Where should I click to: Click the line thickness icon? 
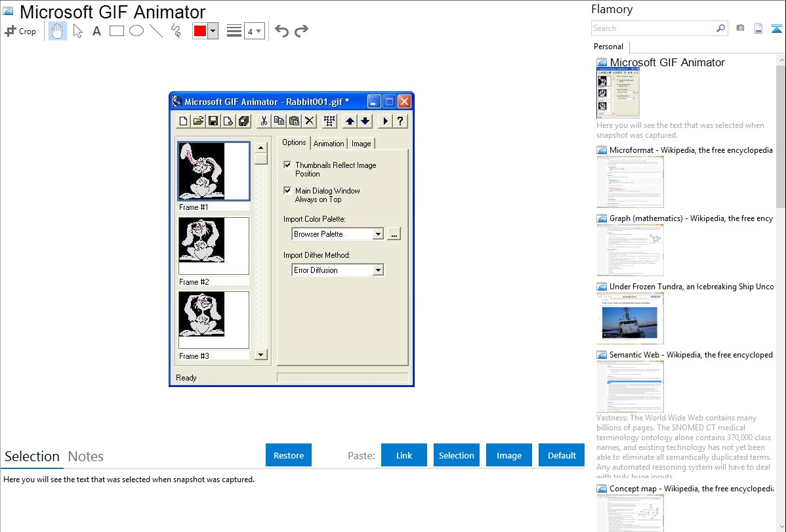click(234, 31)
